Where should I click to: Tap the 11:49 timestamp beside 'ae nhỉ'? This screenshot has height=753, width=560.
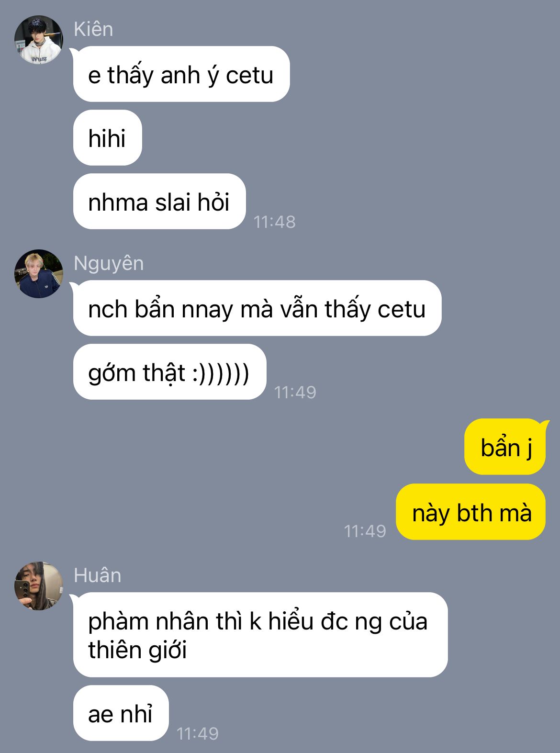(x=198, y=733)
